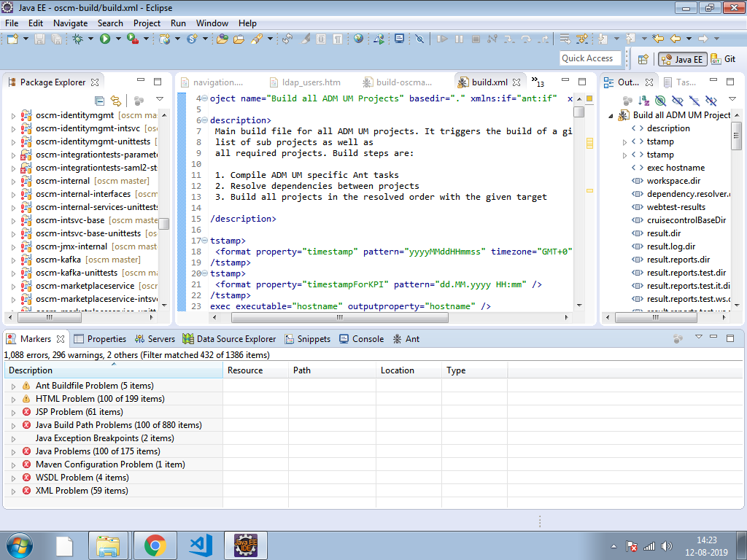Click the green Run button icon
Image resolution: width=747 pixels, height=560 pixels.
[105, 39]
